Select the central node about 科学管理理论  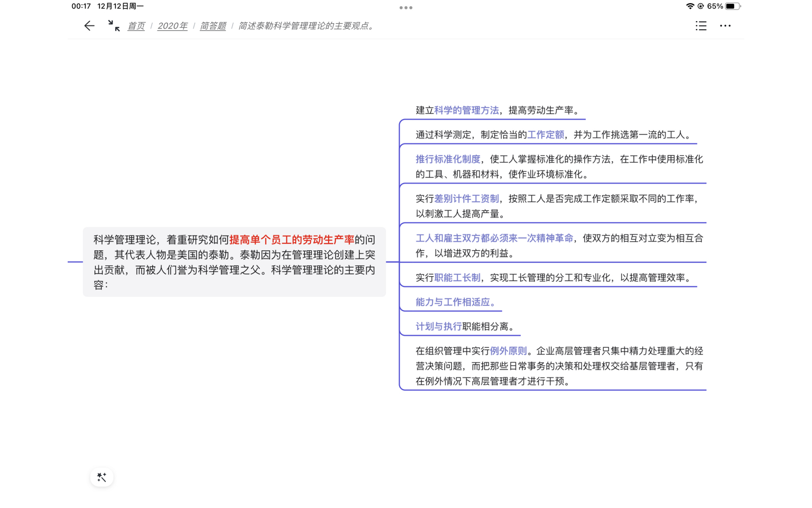coord(234,262)
